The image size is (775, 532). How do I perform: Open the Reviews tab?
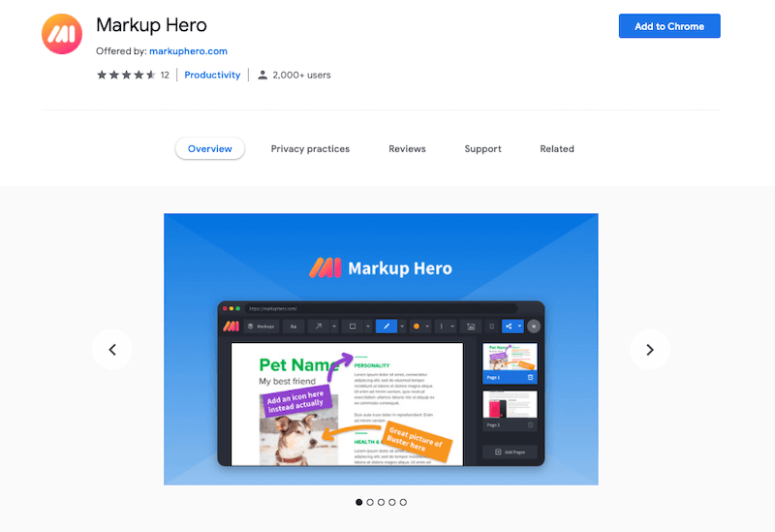(407, 149)
